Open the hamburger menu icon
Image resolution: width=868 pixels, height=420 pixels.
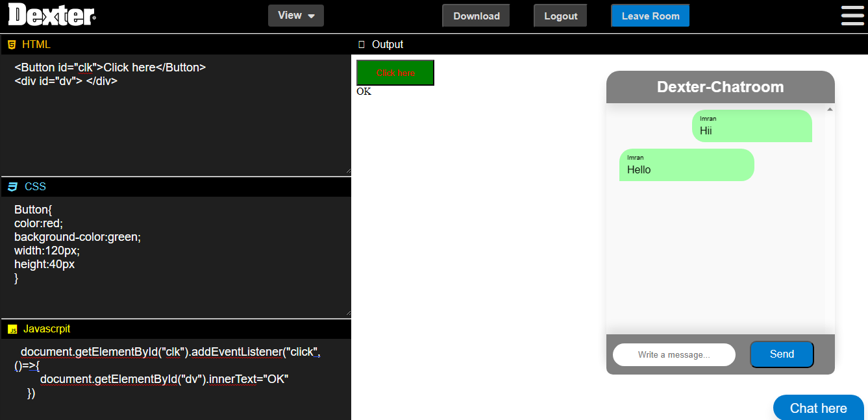852,16
